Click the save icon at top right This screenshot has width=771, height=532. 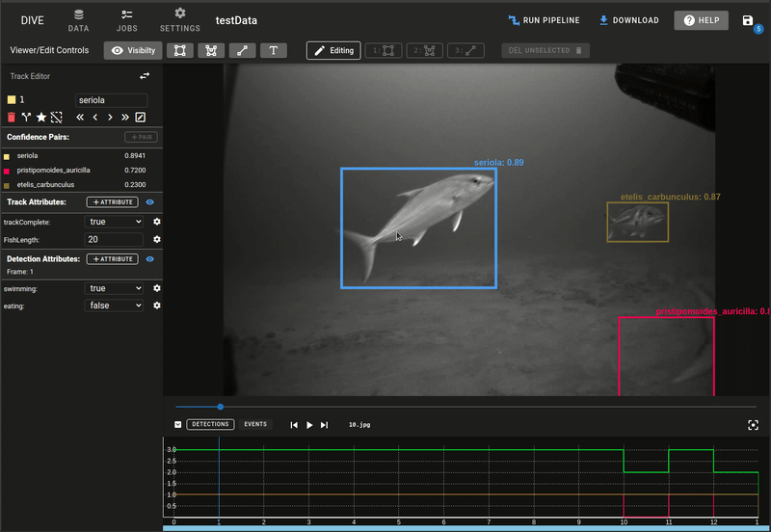coord(748,20)
